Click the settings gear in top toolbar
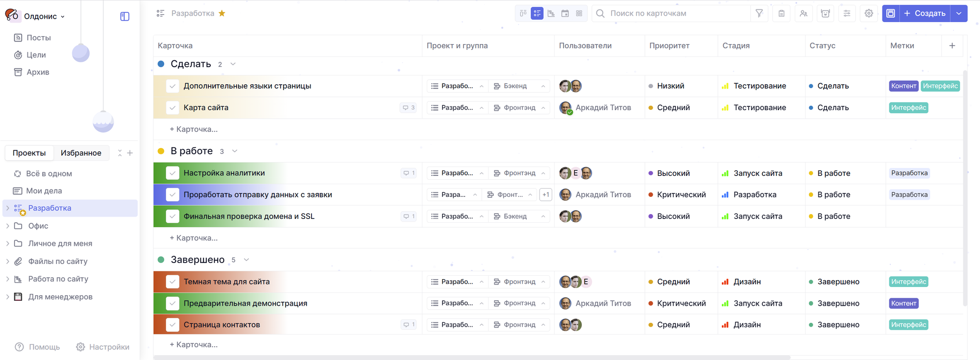The image size is (980, 360). pos(869,14)
